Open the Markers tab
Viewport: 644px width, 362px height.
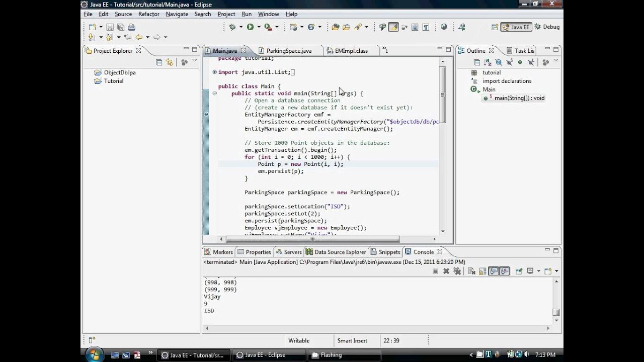point(218,252)
